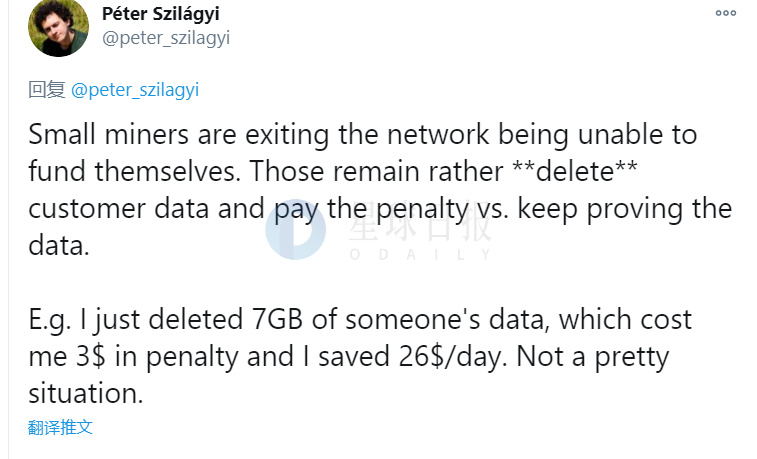Click the "E.g." start of second paragraph

(50, 320)
